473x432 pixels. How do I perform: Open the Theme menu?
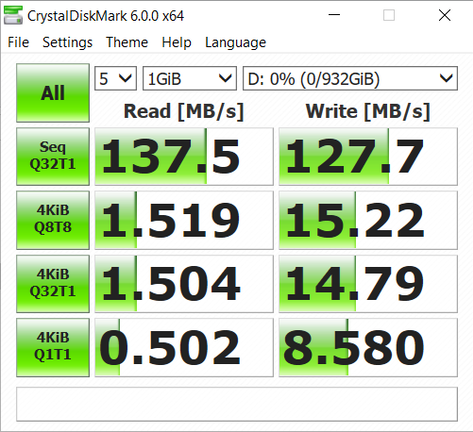coord(127,42)
